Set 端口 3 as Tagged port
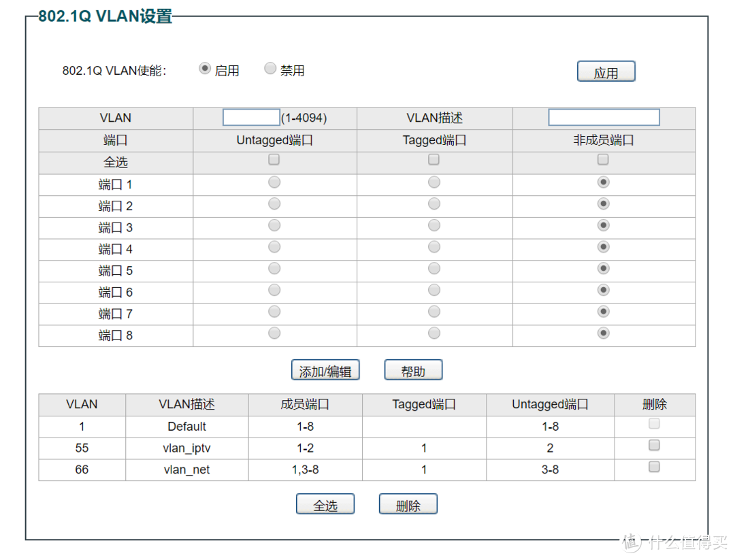 click(x=434, y=225)
